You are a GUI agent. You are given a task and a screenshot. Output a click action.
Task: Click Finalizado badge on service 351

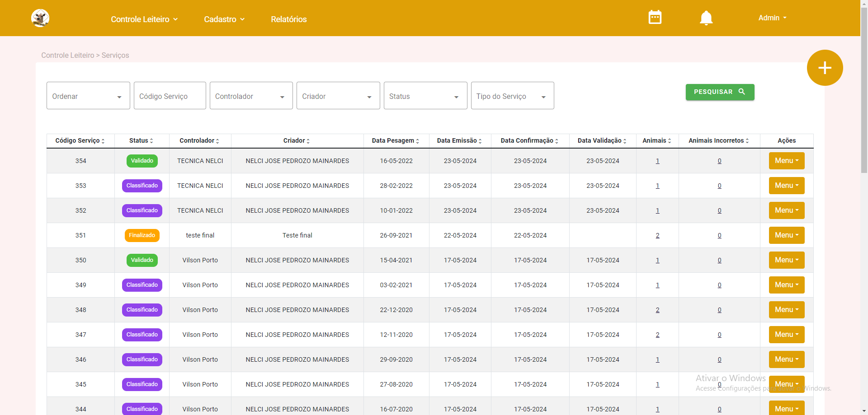point(142,235)
